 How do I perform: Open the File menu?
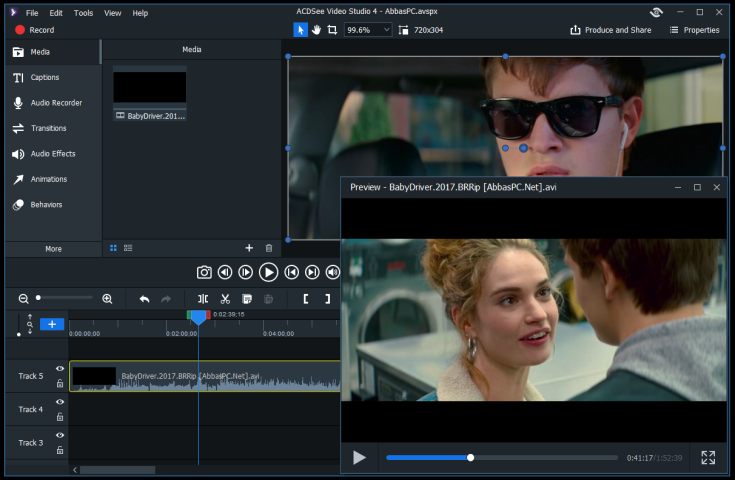pyautogui.click(x=32, y=13)
